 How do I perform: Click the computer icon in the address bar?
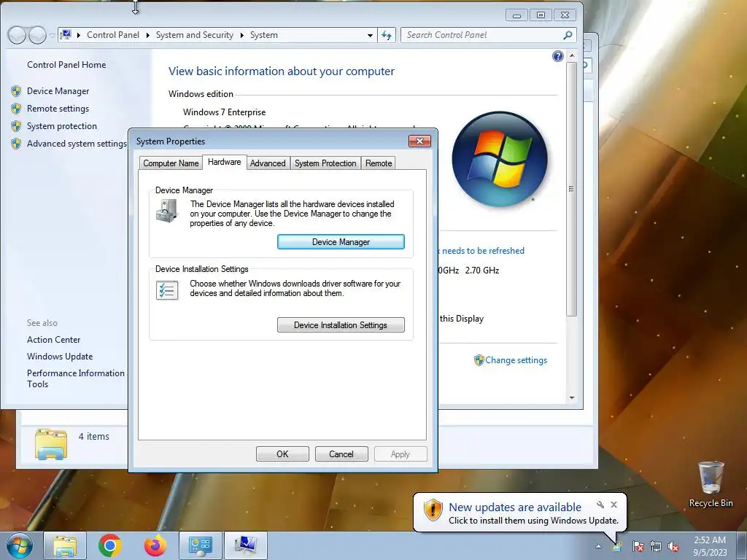pos(66,35)
